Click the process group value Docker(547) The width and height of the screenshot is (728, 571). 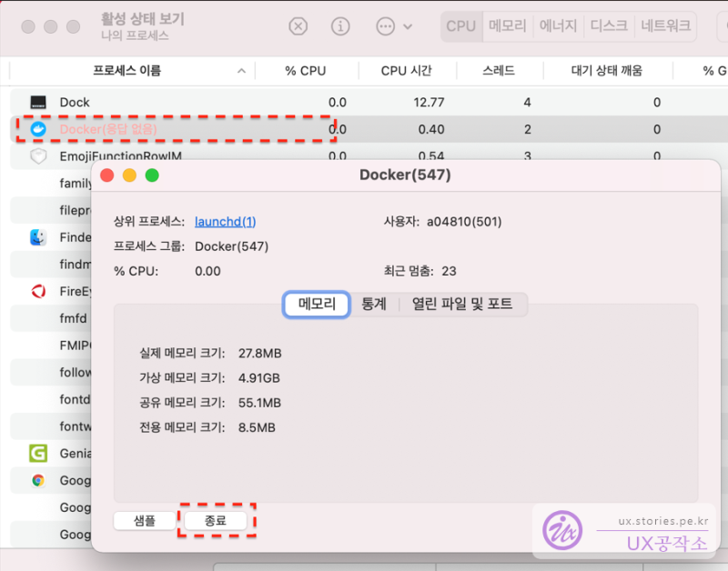pos(232,246)
